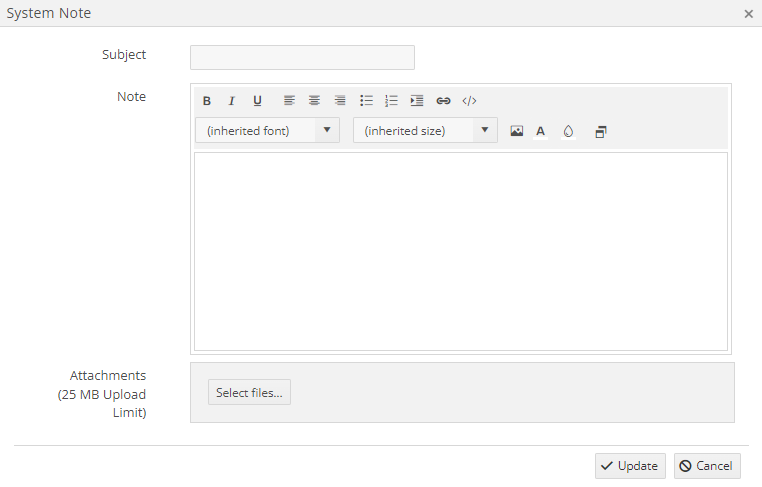Align text left
Viewport: 762px width, 487px height.
click(289, 101)
